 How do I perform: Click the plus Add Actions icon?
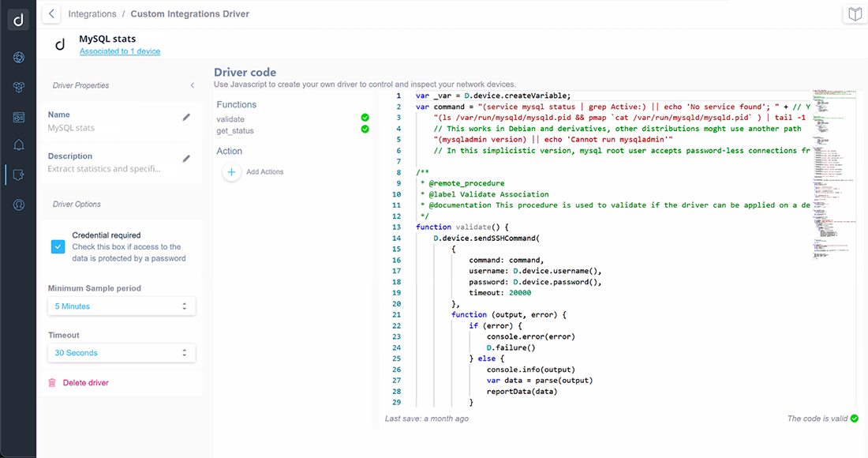[231, 172]
